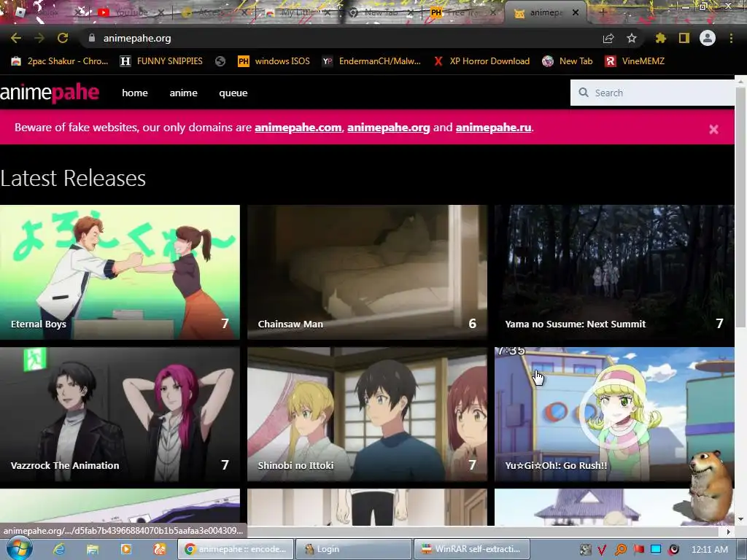This screenshot has width=747, height=560.
Task: Switch to the Login taskbar window
Action: click(354, 549)
